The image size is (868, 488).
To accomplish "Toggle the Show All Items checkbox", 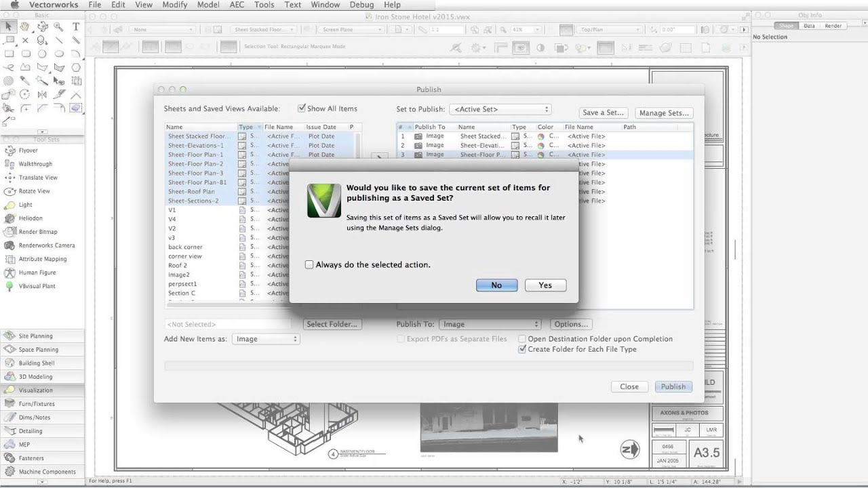I will [x=302, y=108].
